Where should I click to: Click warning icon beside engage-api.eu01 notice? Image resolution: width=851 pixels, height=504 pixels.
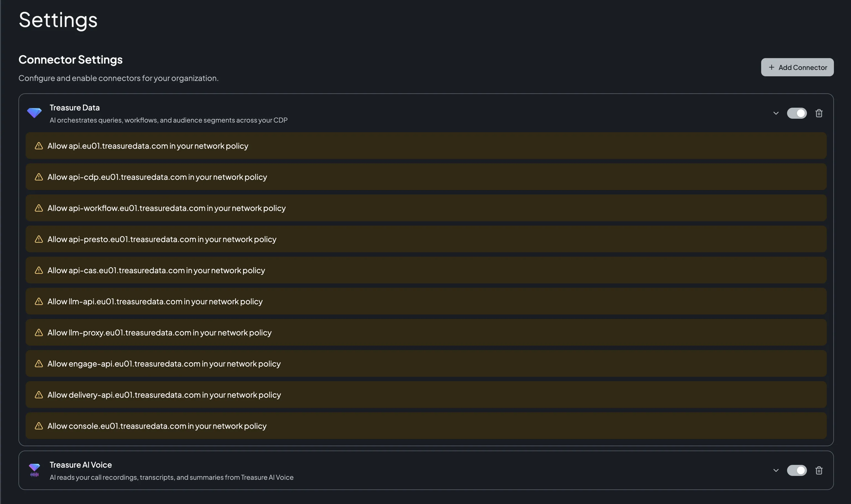tap(39, 364)
